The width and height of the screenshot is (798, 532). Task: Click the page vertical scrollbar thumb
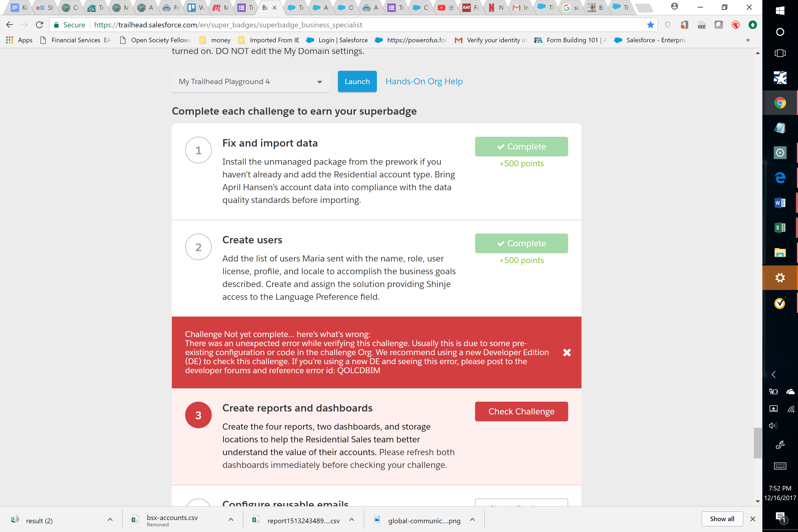pyautogui.click(x=757, y=443)
